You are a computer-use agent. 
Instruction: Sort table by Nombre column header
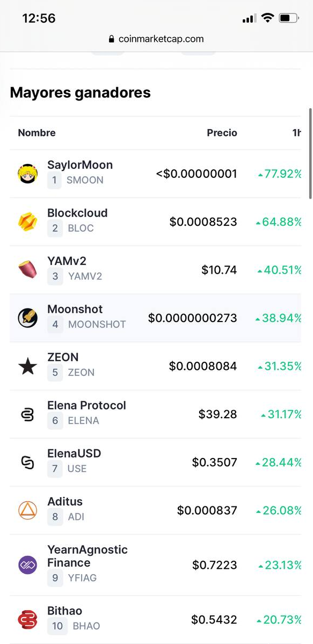(x=37, y=133)
